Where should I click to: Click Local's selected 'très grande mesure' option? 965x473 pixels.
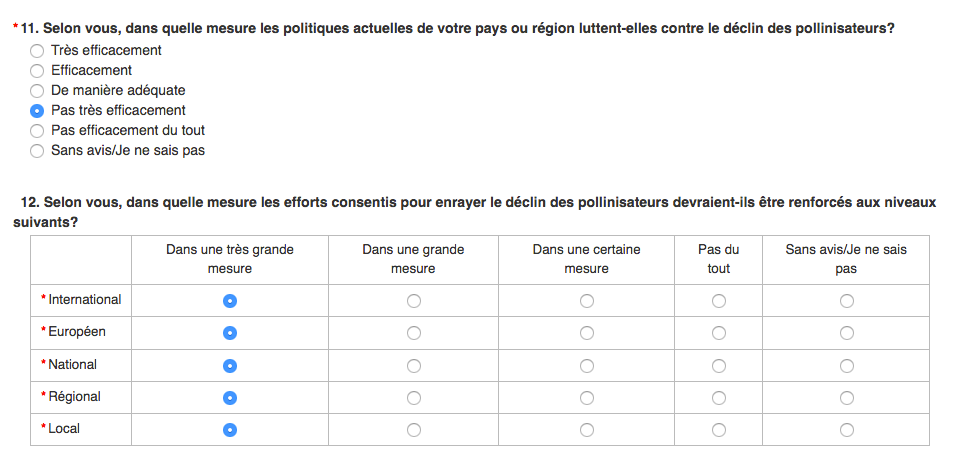pos(230,429)
